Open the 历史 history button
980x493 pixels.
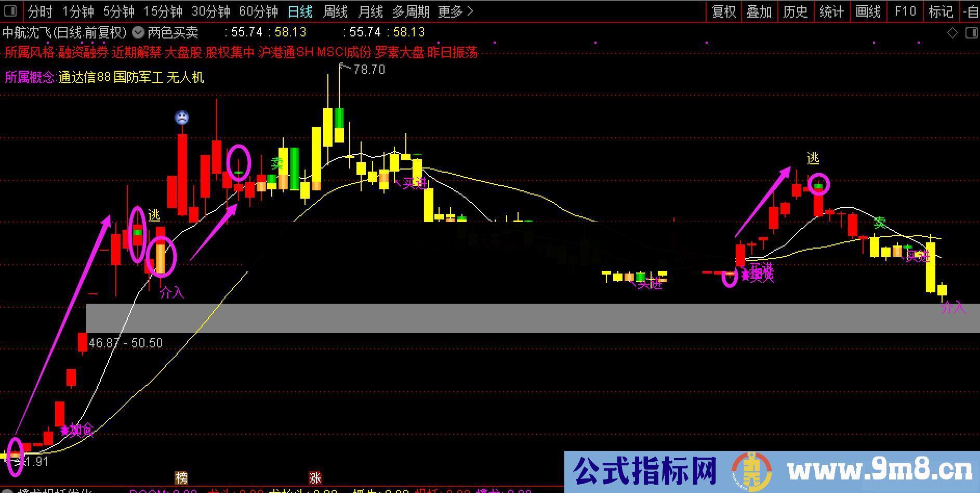pyautogui.click(x=796, y=11)
